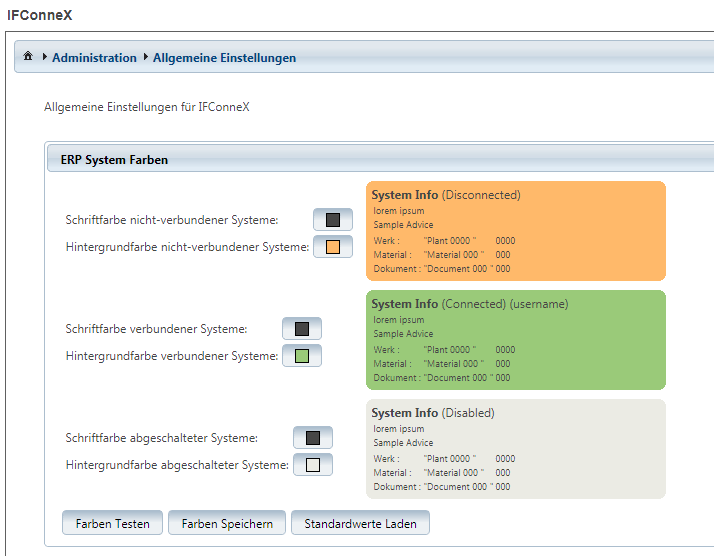This screenshot has width=714, height=556.
Task: Select the Allgemeine Einstellungen breadcrumb item
Action: coord(224,58)
